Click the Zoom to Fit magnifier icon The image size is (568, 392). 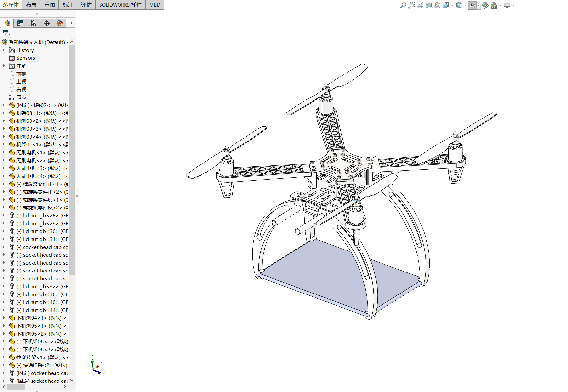(x=403, y=5)
